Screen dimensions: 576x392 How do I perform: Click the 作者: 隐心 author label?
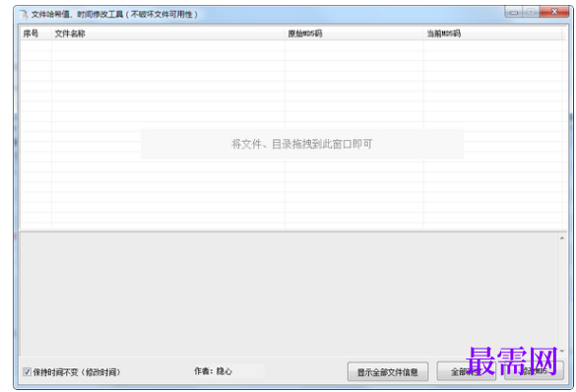213,371
